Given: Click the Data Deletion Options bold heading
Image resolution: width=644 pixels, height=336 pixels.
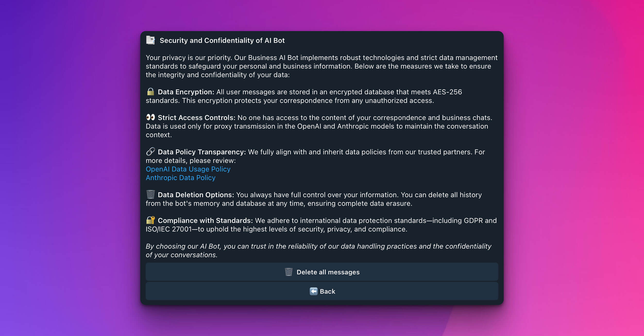Looking at the screenshot, I should point(196,195).
